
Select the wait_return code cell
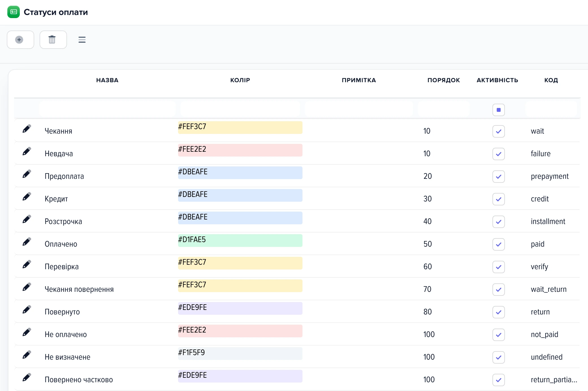548,289
